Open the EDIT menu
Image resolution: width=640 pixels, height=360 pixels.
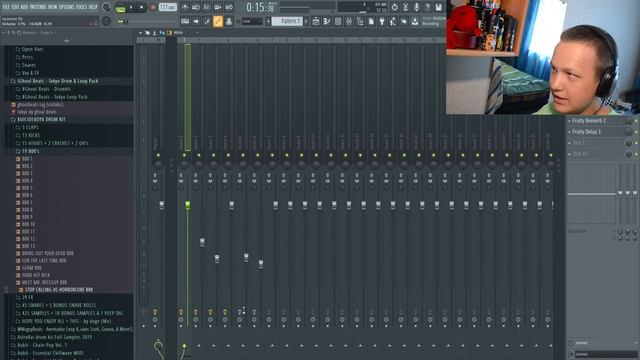16,7
